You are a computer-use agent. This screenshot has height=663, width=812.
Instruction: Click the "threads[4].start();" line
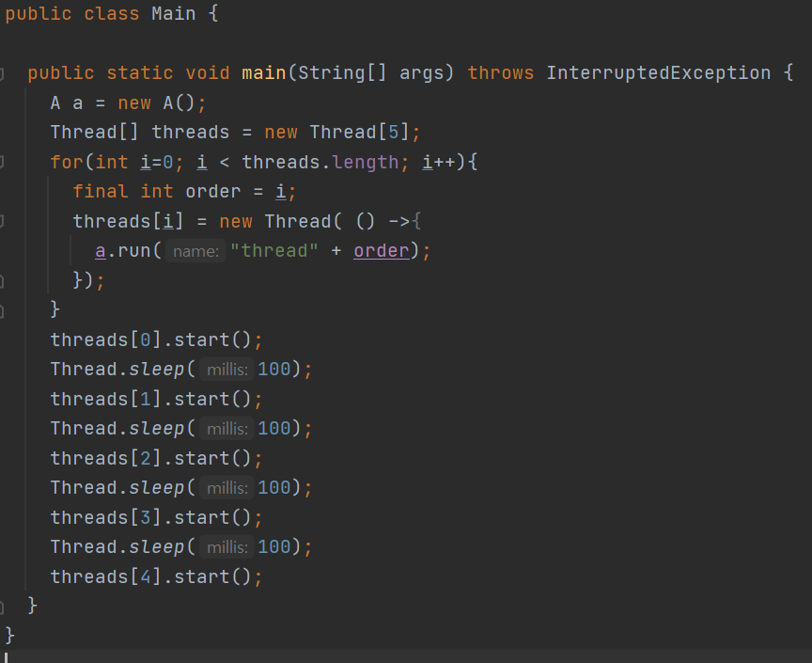[x=156, y=576]
